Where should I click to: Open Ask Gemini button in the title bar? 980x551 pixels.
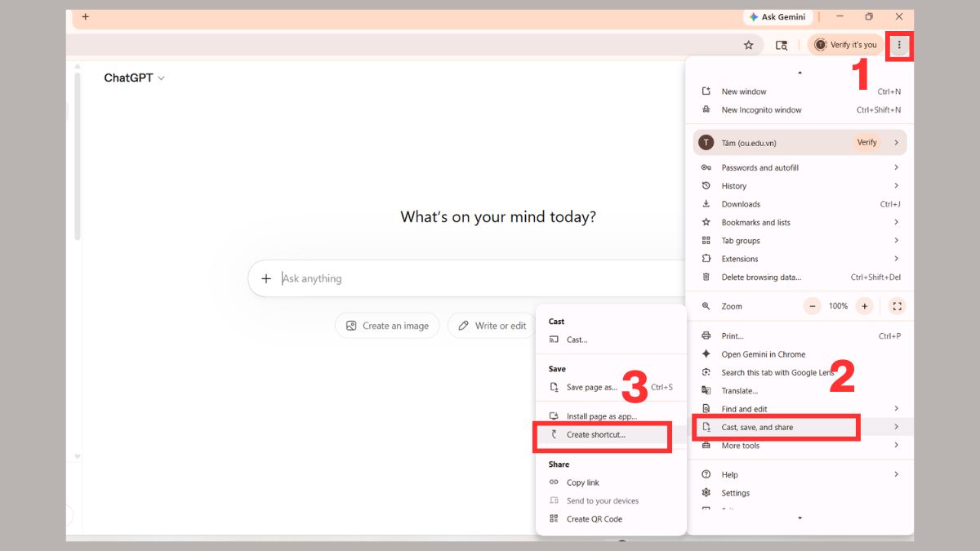pos(777,16)
